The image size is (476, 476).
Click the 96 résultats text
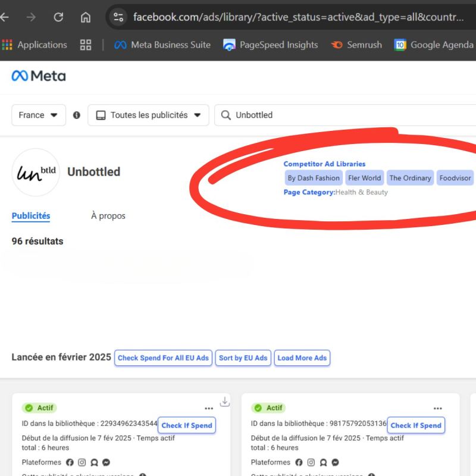[x=37, y=242]
